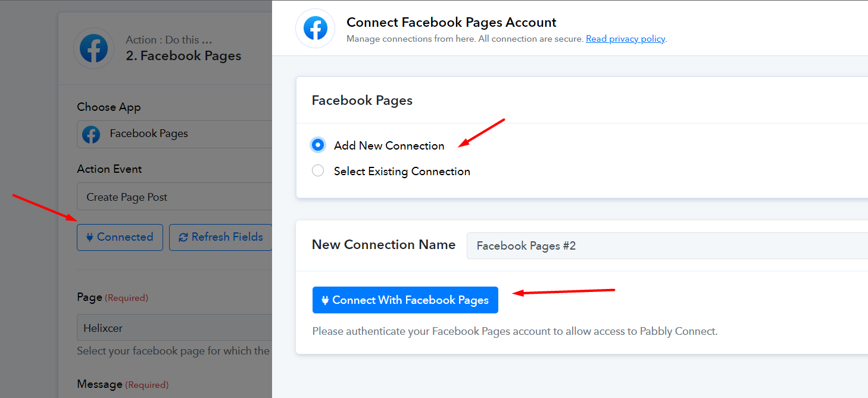Click the New Connection Name input field

(667, 245)
